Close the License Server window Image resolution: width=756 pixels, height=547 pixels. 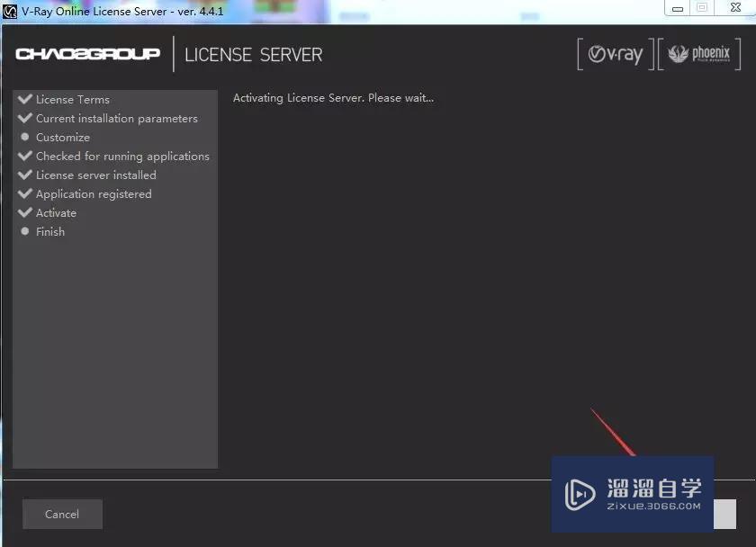[735, 8]
